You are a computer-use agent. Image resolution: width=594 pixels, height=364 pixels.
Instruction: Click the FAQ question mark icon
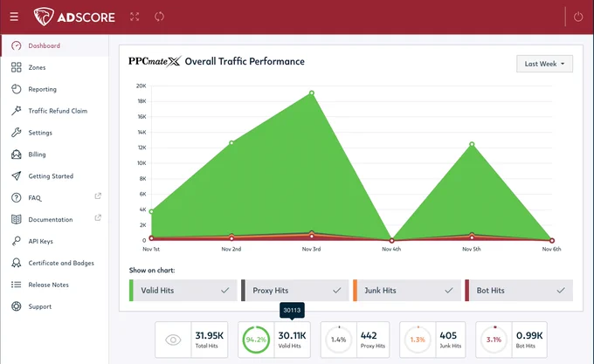(17, 198)
